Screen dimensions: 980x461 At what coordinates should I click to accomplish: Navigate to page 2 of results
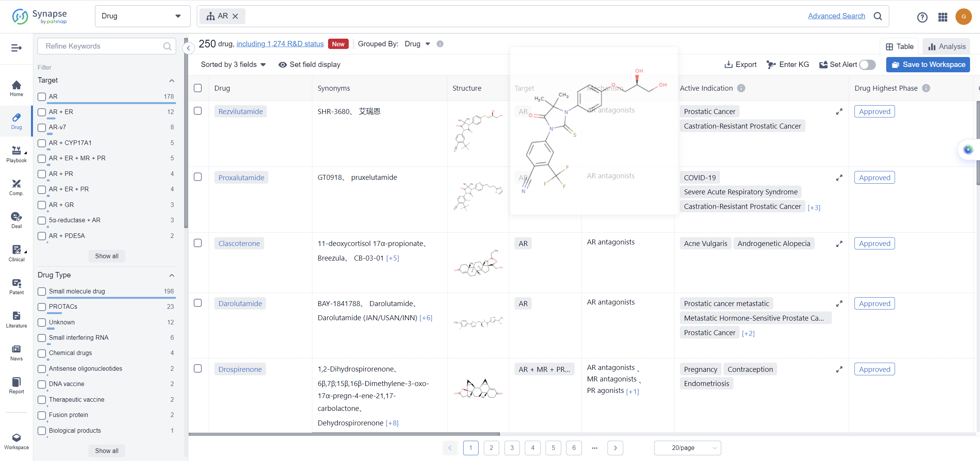[x=492, y=448]
